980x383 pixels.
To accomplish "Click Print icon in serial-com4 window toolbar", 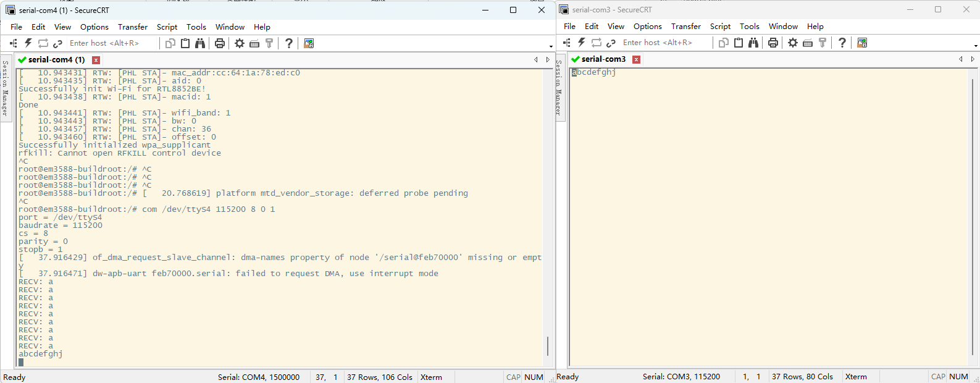I will pos(219,43).
